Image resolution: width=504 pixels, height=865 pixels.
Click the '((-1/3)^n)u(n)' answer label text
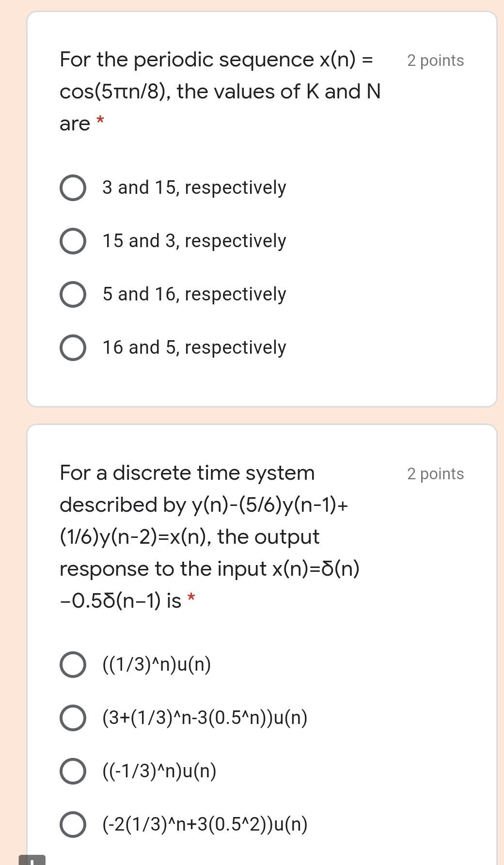pos(159,771)
